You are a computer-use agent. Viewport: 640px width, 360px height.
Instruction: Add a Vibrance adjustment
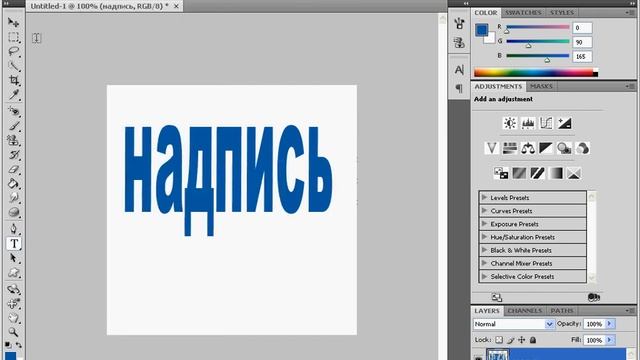491,148
